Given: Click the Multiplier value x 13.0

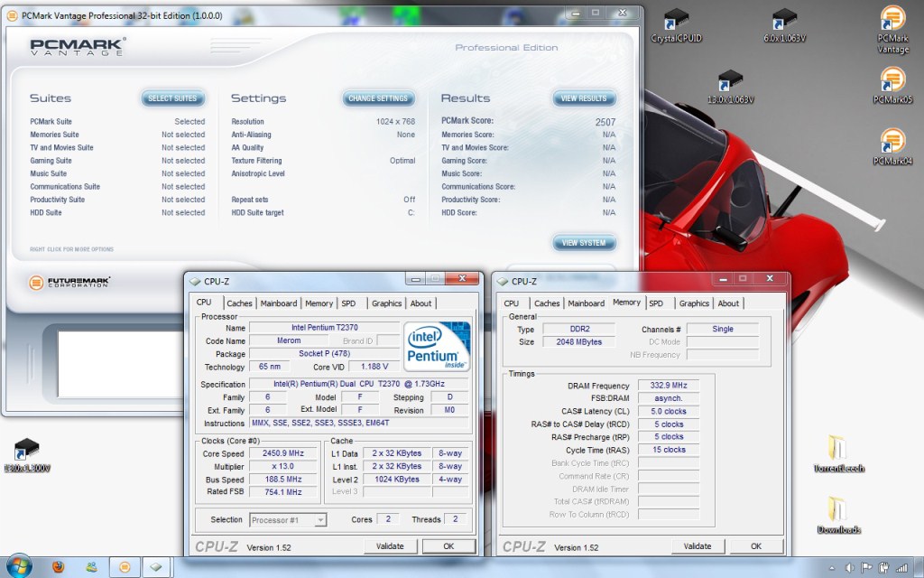Looking at the screenshot, I should pos(283,467).
